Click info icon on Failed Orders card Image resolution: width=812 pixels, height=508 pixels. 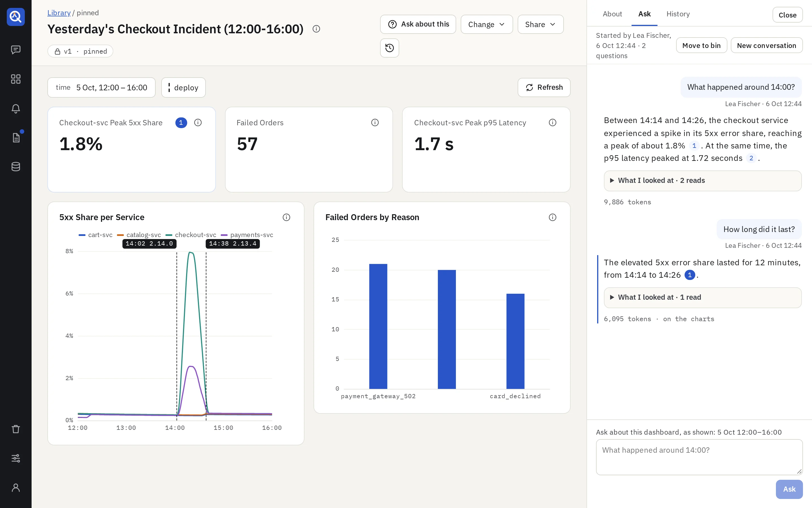click(x=375, y=123)
